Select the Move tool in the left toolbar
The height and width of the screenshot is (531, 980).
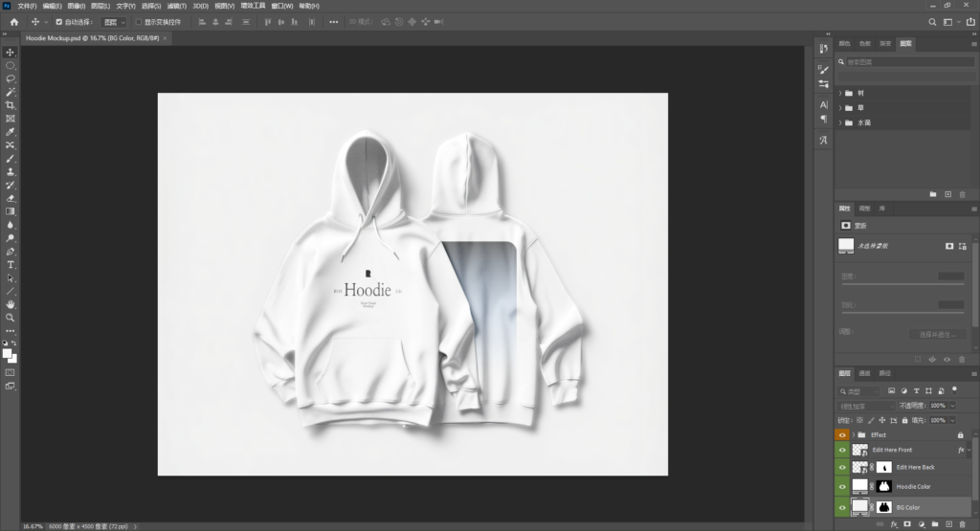(10, 53)
